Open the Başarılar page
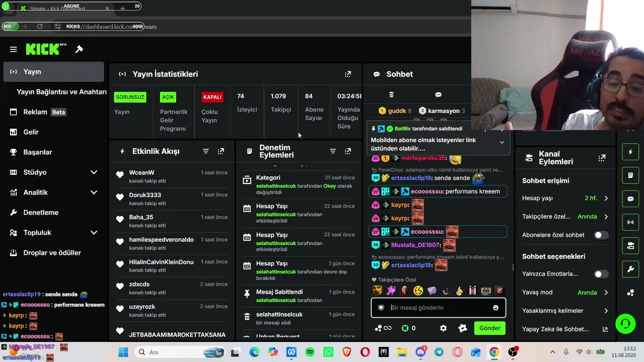The height and width of the screenshot is (362, 644). click(x=53, y=152)
